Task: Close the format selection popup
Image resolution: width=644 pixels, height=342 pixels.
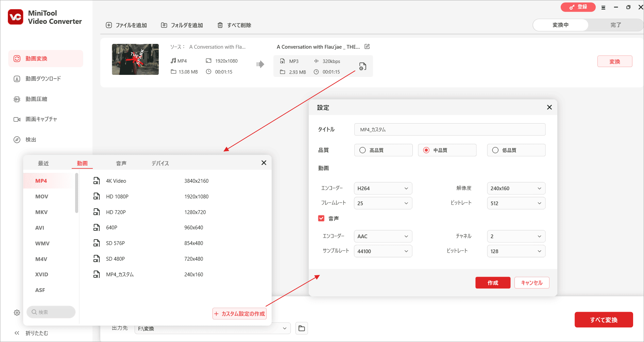Action: (x=264, y=163)
